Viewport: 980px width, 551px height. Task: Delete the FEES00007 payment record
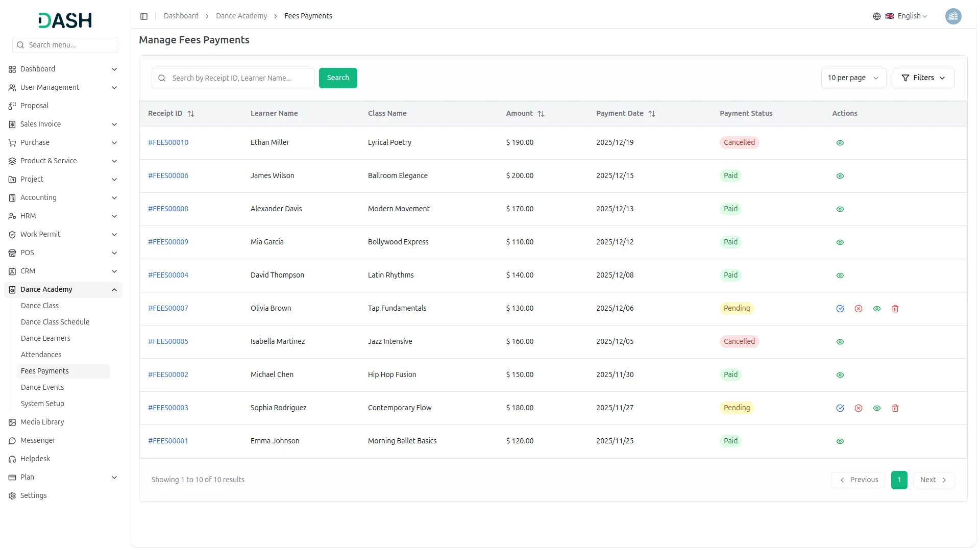pyautogui.click(x=895, y=309)
